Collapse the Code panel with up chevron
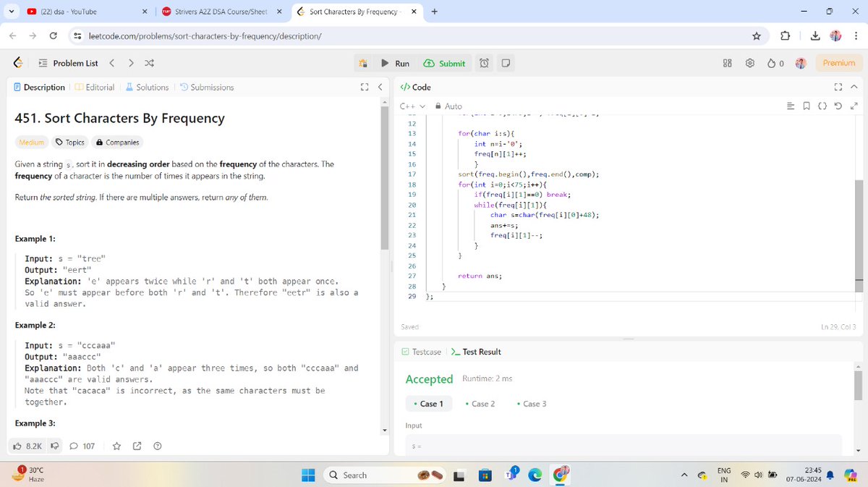 854,87
